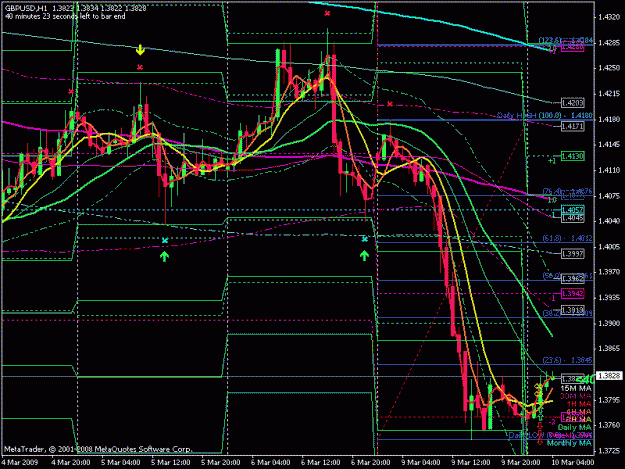The width and height of the screenshot is (625, 469).
Task: Select the 4 Mar 20:00 time label
Action: [x=71, y=462]
